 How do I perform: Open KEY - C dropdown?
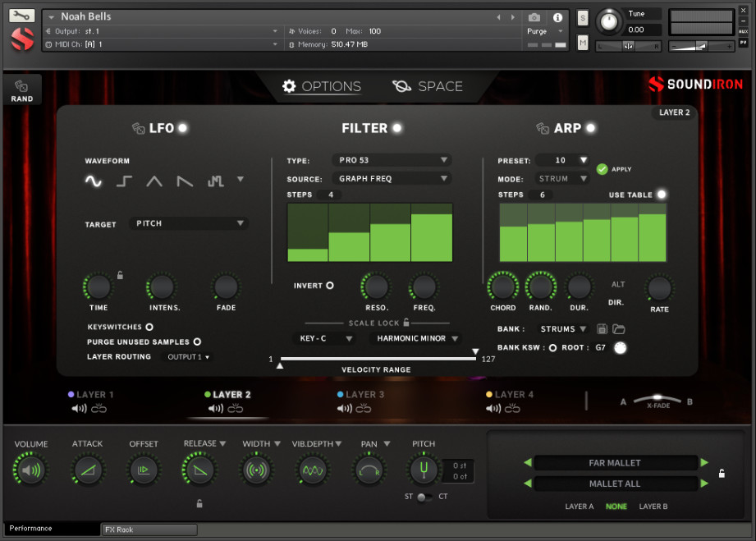[x=324, y=338]
